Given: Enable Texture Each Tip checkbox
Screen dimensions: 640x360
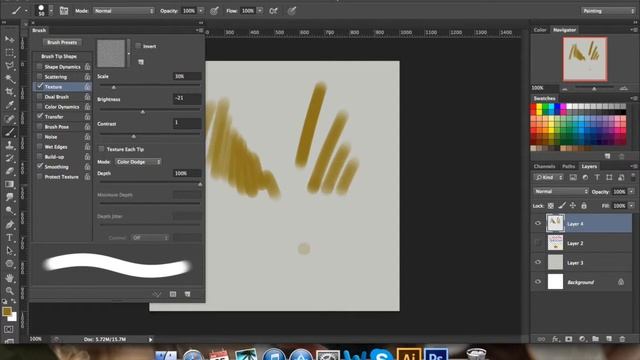Looking at the screenshot, I should coord(101,149).
